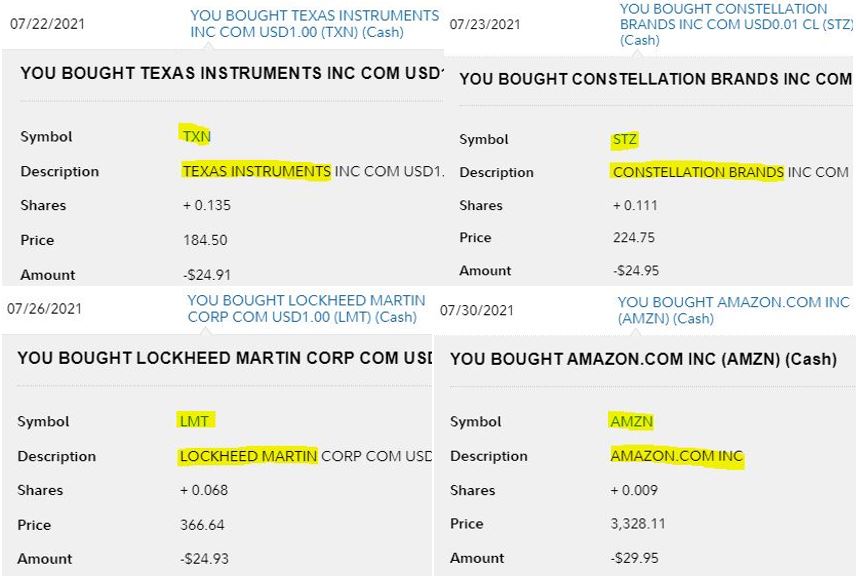The image size is (856, 578).
Task: Click the Amazon price value 3,328.11
Action: tap(638, 524)
